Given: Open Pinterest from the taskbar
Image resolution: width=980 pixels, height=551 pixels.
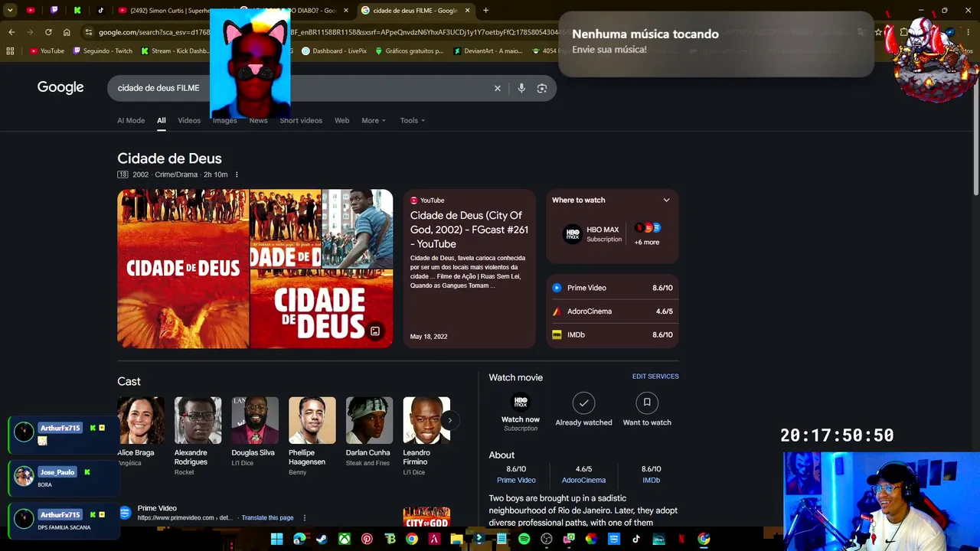Looking at the screenshot, I should pos(367,539).
